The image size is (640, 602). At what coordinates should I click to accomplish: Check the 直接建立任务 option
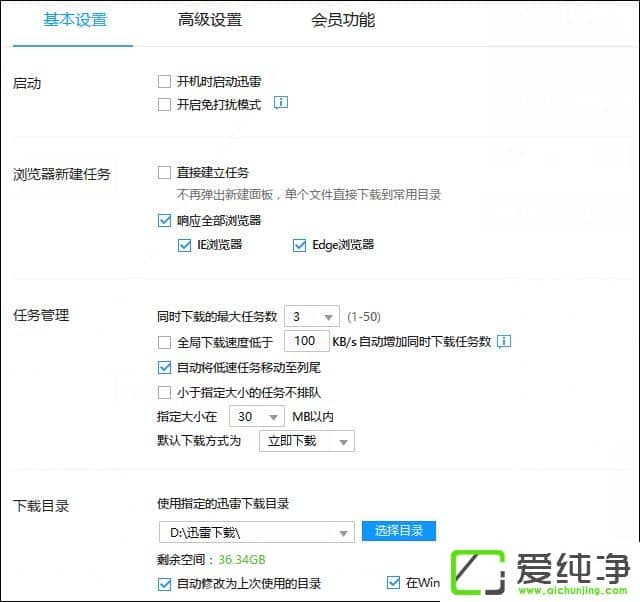tap(165, 173)
